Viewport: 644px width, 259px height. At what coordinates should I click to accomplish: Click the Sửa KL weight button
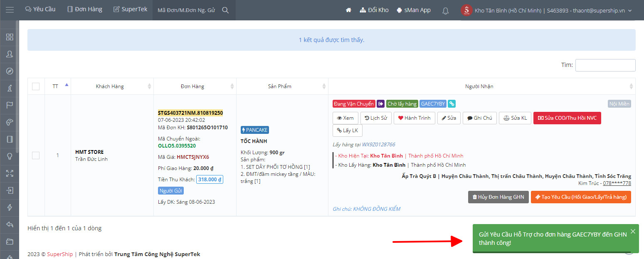click(515, 118)
